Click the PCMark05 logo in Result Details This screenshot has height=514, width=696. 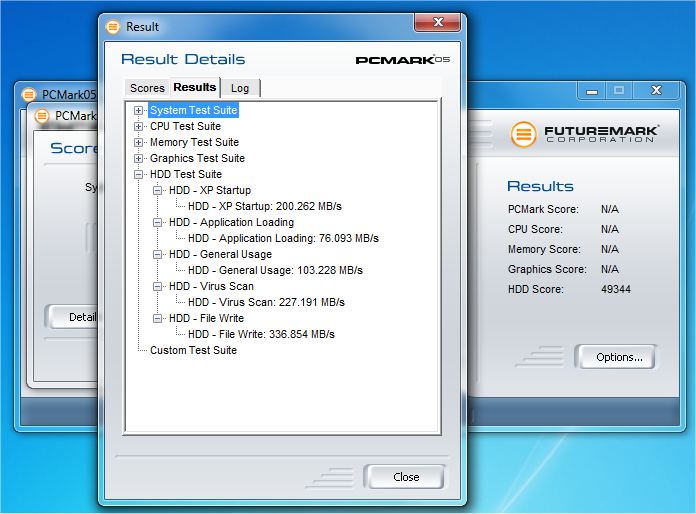(x=403, y=60)
